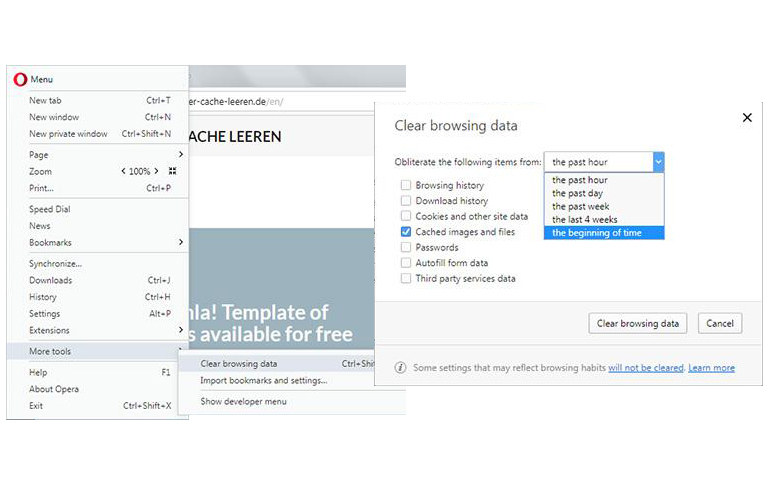Choose Clear browsing data in submenu
The image size is (768, 483).
pos(239,364)
